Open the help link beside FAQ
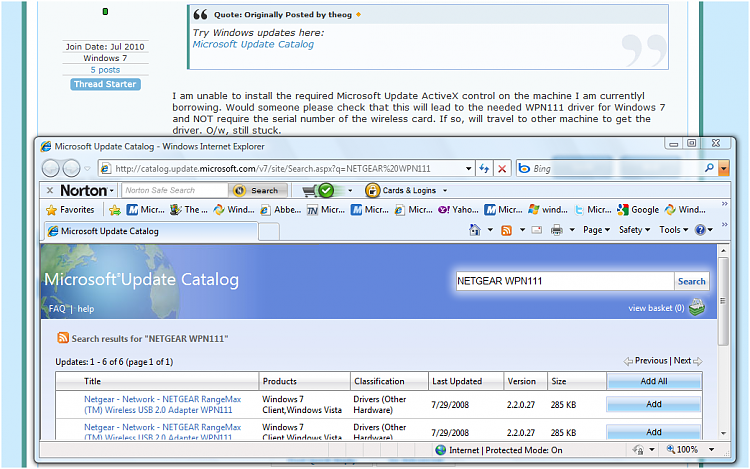This screenshot has width=750, height=469. pos(86,309)
